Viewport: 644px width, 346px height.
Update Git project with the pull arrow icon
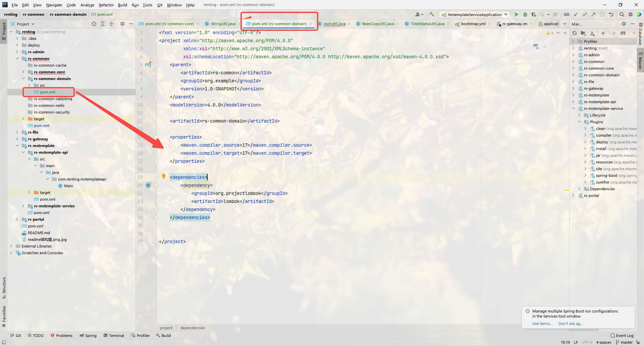576,14
